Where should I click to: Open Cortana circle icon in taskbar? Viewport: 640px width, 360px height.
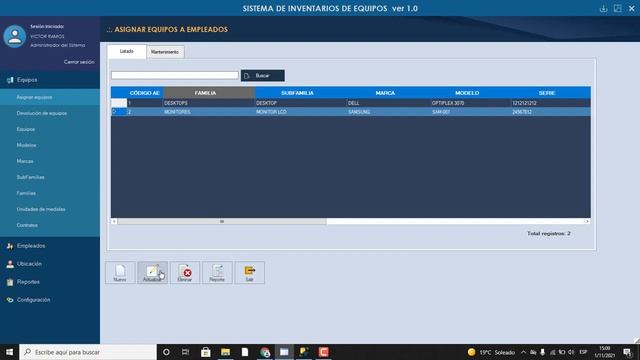pos(166,352)
